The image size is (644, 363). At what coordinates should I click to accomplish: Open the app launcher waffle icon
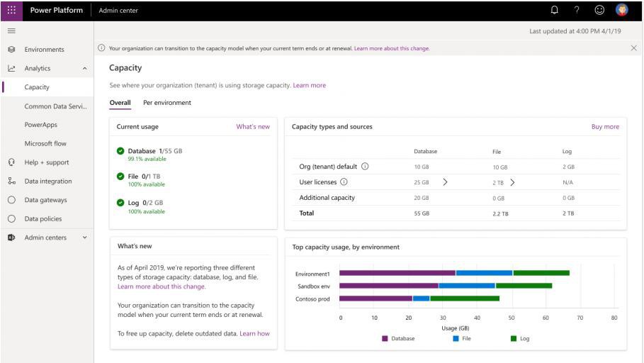[12, 10]
